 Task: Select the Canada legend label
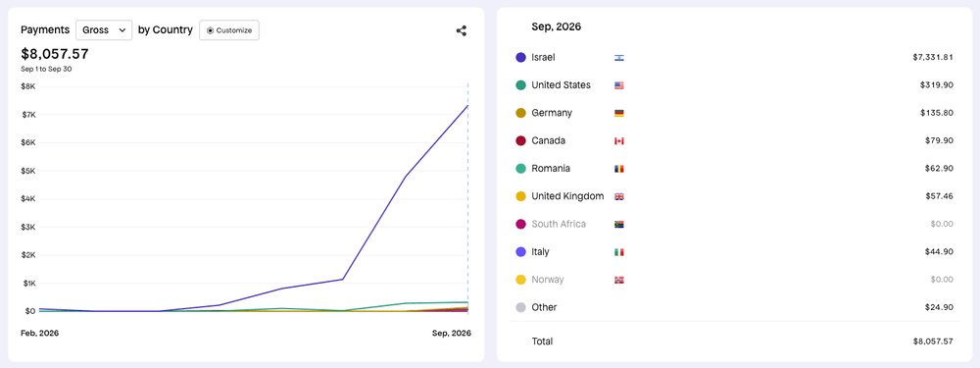click(548, 140)
